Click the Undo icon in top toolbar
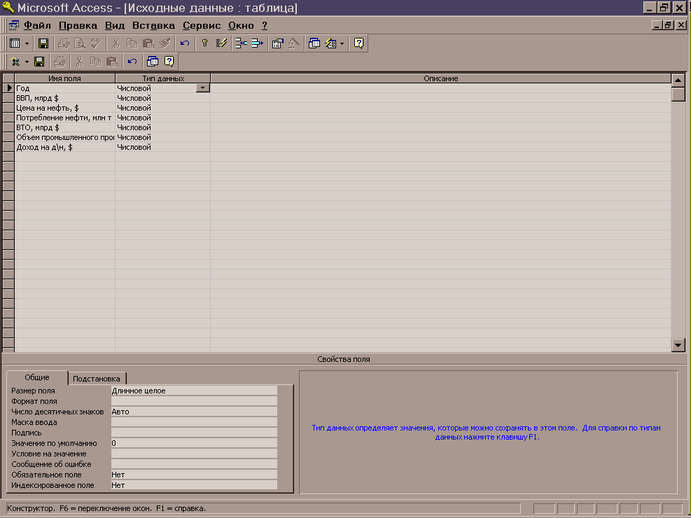The width and height of the screenshot is (691, 518). click(x=184, y=44)
